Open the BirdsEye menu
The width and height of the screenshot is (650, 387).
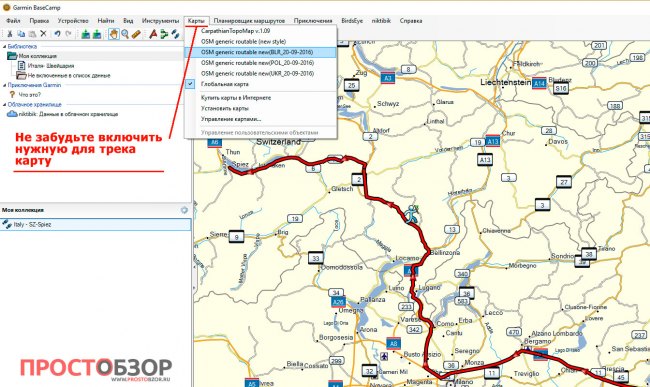(x=352, y=20)
